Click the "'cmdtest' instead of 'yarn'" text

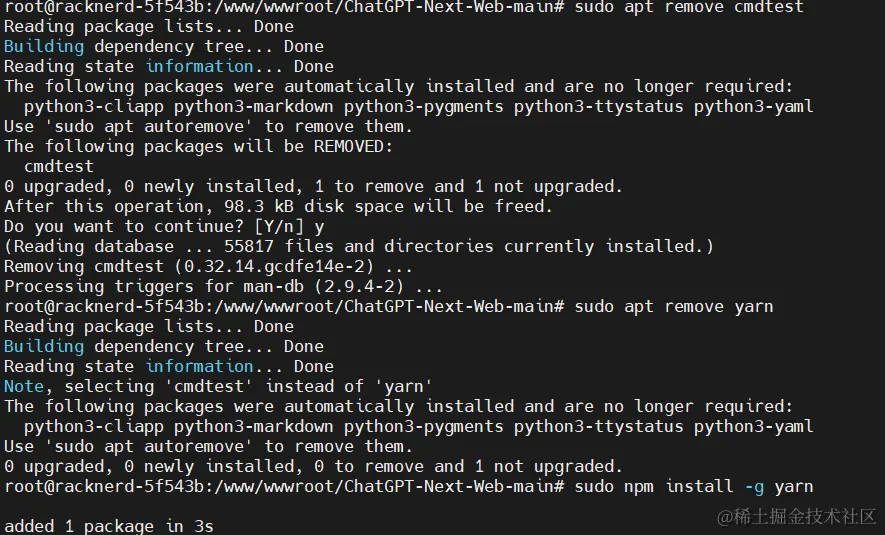(299, 386)
